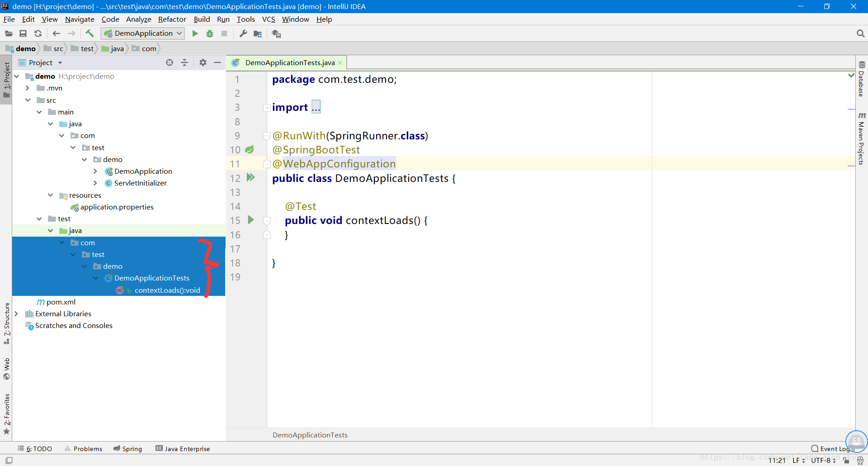Collapse the src folder
The image size is (868, 466).
[x=28, y=100]
